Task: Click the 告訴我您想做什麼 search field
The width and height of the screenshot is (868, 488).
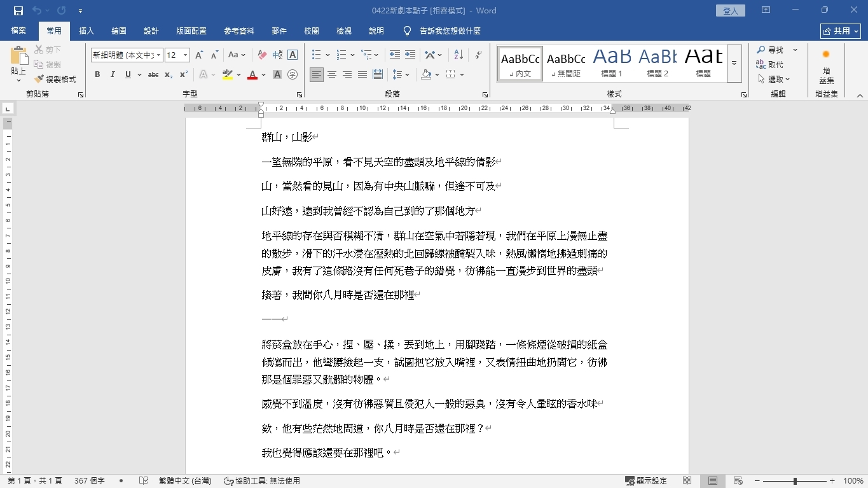Action: (x=450, y=31)
